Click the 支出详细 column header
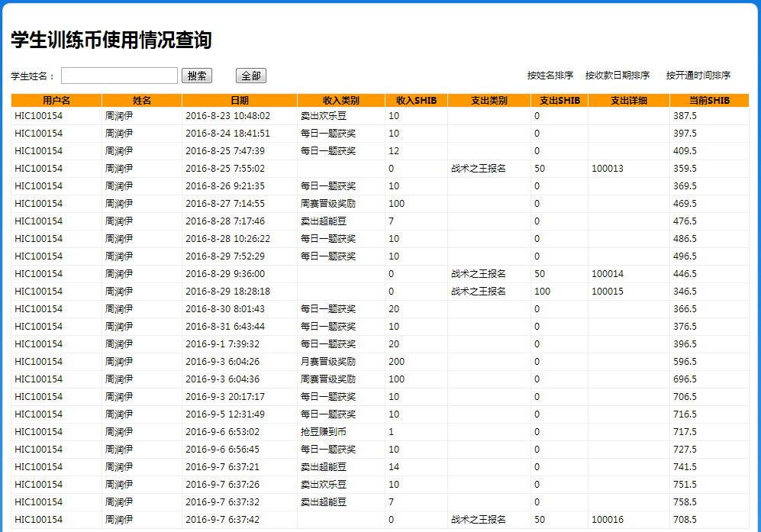Viewport: 761px width, 532px height. coord(628,101)
